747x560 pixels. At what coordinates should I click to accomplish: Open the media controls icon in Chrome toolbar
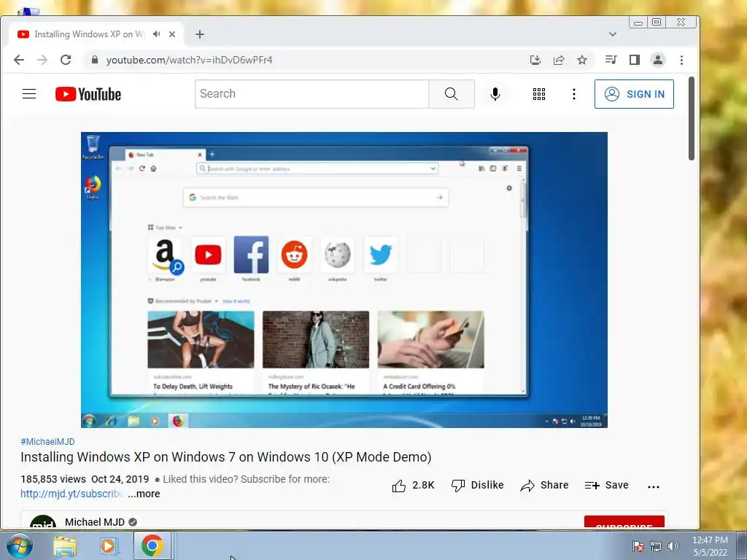(611, 60)
